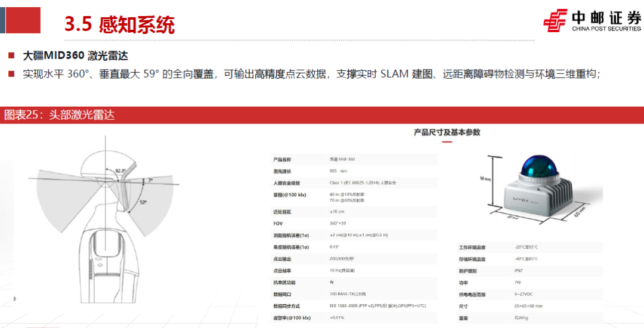The height and width of the screenshot is (328, 644).
Task: Click the "Class 1 (IEC 60825-1:2014)" value
Action: coord(363,182)
